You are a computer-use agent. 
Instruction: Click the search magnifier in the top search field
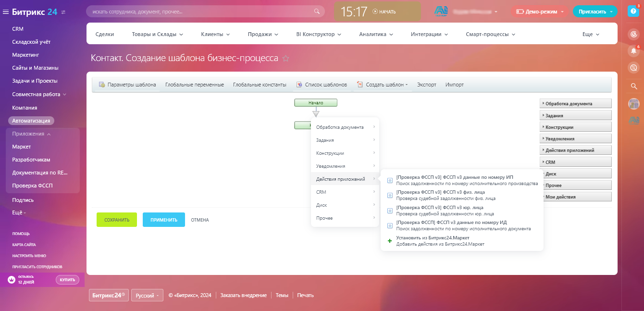316,11
